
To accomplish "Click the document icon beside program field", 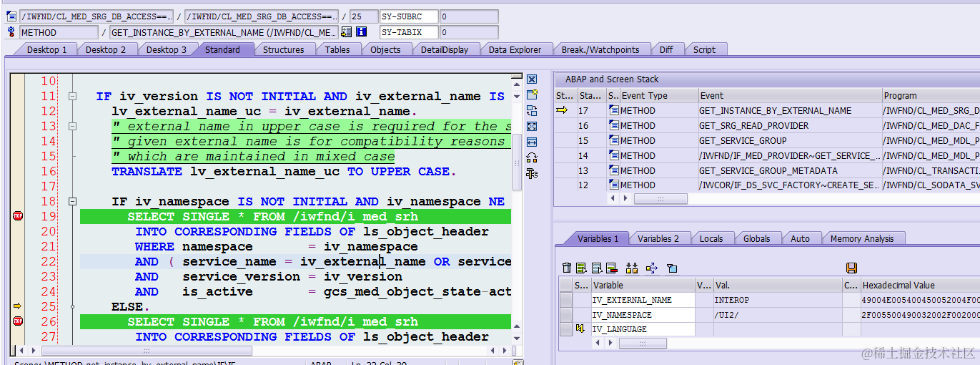I will point(11,16).
